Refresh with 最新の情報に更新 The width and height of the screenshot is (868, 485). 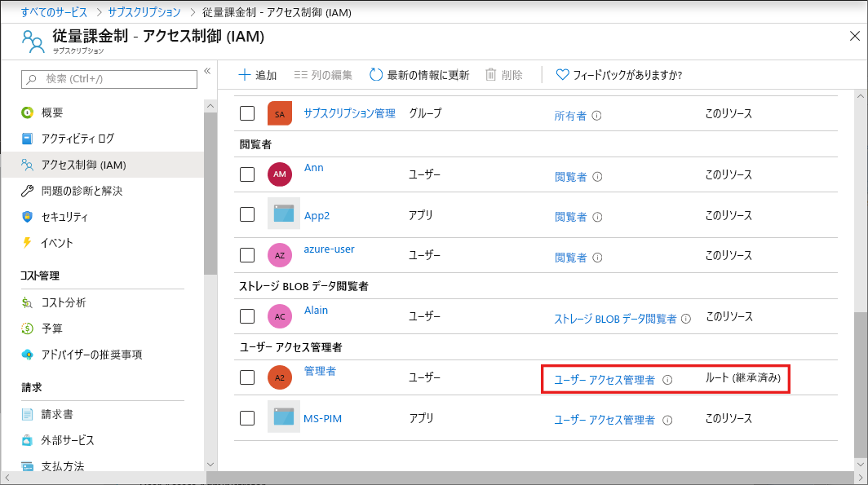pos(419,75)
